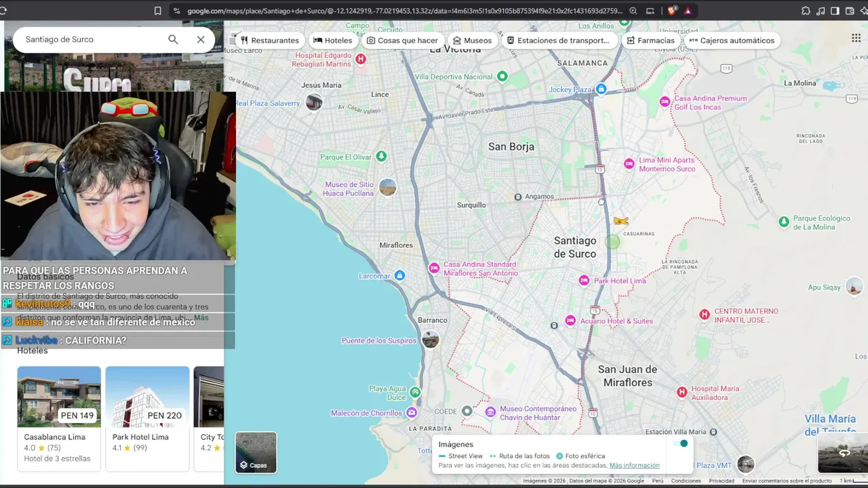Click the San Juan de Miraflores label

(x=627, y=376)
